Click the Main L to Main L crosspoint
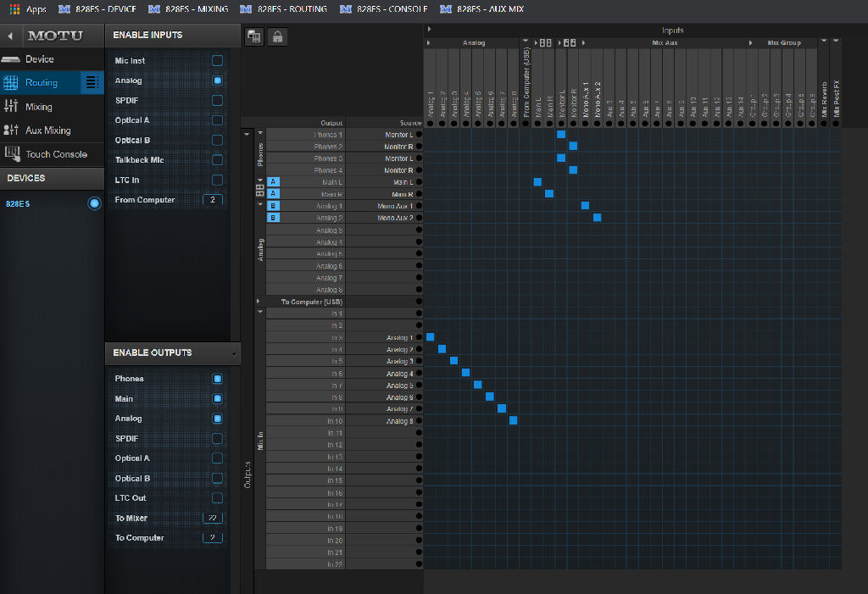 click(537, 181)
